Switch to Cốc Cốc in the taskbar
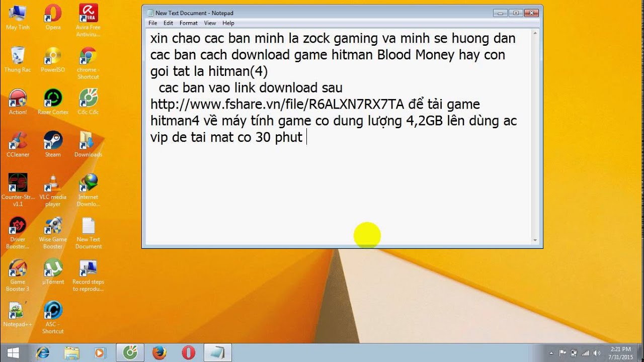Image resolution: width=644 pixels, height=362 pixels. (x=130, y=353)
